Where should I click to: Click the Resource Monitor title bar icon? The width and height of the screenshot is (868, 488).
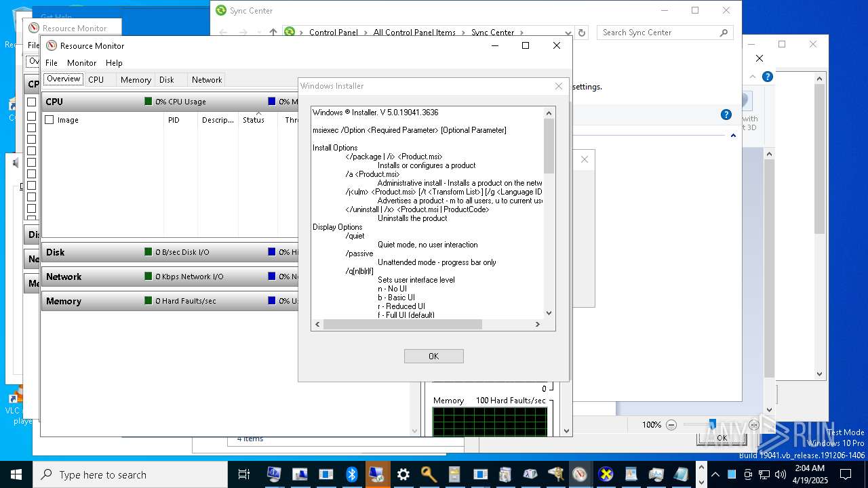point(52,45)
